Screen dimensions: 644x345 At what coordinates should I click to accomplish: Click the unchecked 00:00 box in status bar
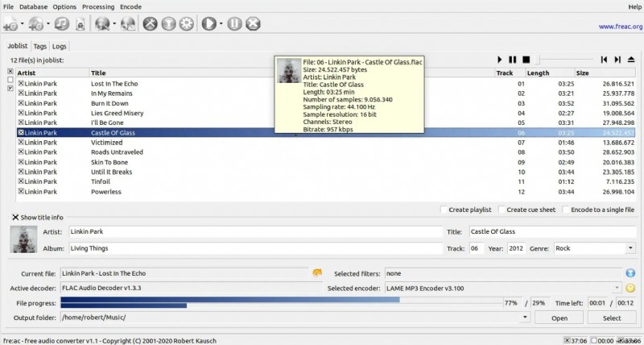[594, 340]
